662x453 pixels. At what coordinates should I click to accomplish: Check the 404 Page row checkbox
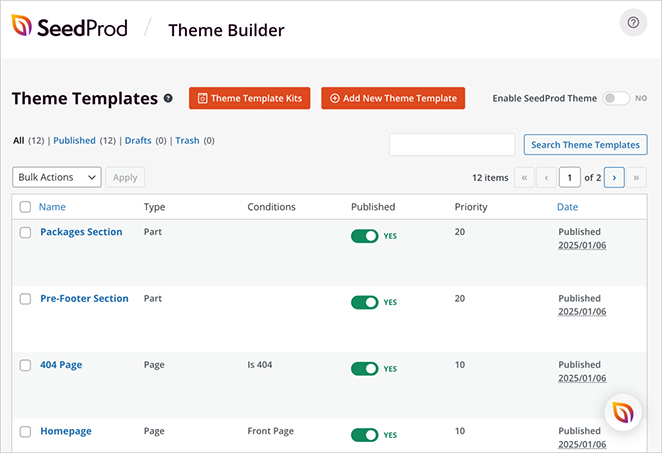[x=26, y=366]
